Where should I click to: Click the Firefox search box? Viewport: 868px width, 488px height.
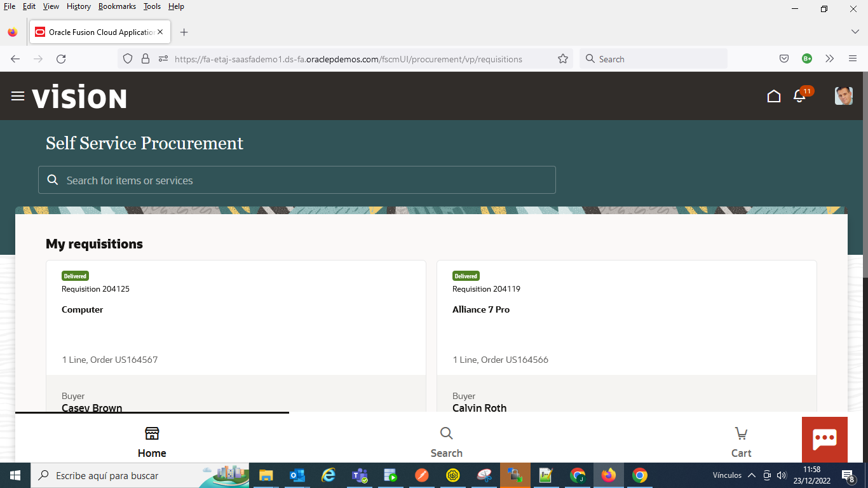pos(653,59)
